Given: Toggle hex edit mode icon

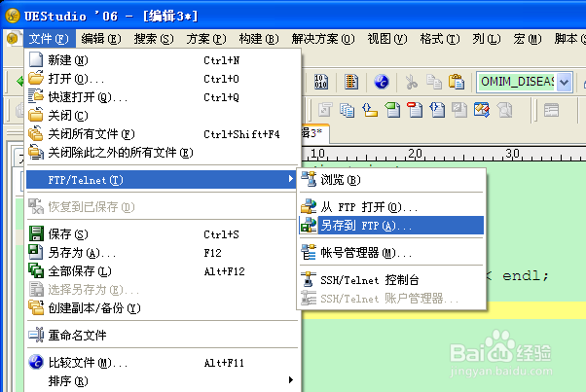Looking at the screenshot, I should pyautogui.click(x=321, y=82).
